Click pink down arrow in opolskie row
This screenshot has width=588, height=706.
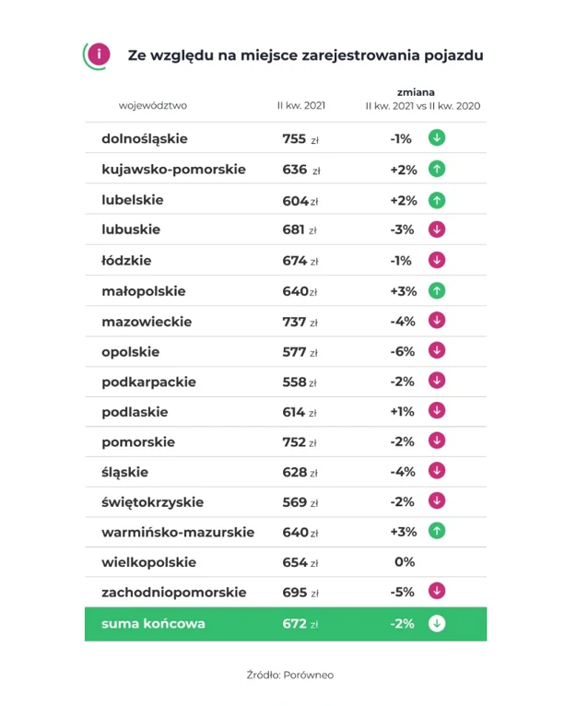(437, 351)
